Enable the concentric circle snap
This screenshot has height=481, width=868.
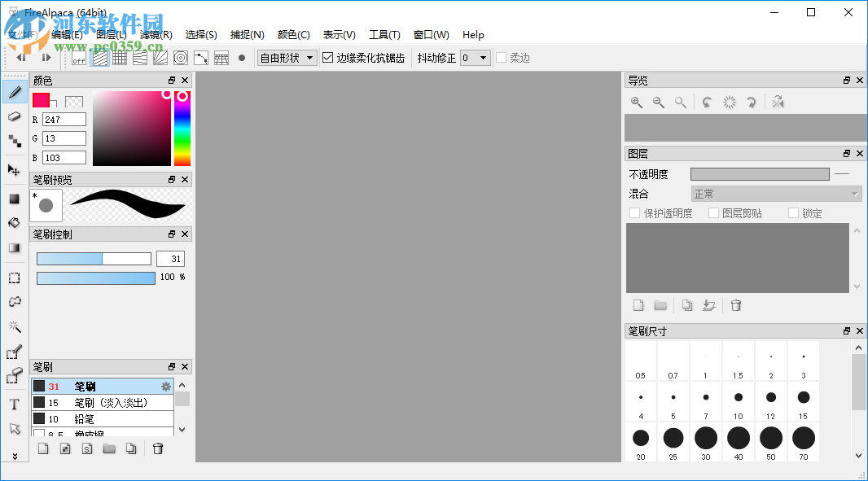pos(180,58)
